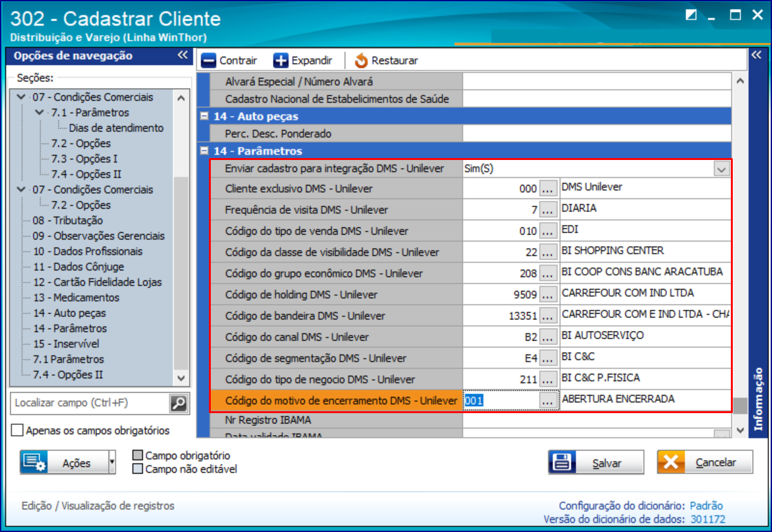
Task: Select 12 - Cartão Fidelidade Lojas section
Action: tap(97, 282)
